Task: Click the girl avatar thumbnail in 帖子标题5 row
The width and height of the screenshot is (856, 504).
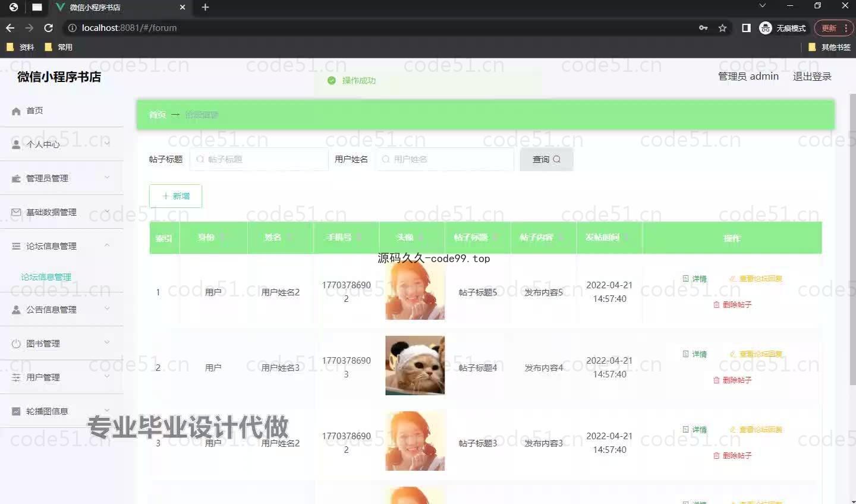Action: tap(415, 291)
